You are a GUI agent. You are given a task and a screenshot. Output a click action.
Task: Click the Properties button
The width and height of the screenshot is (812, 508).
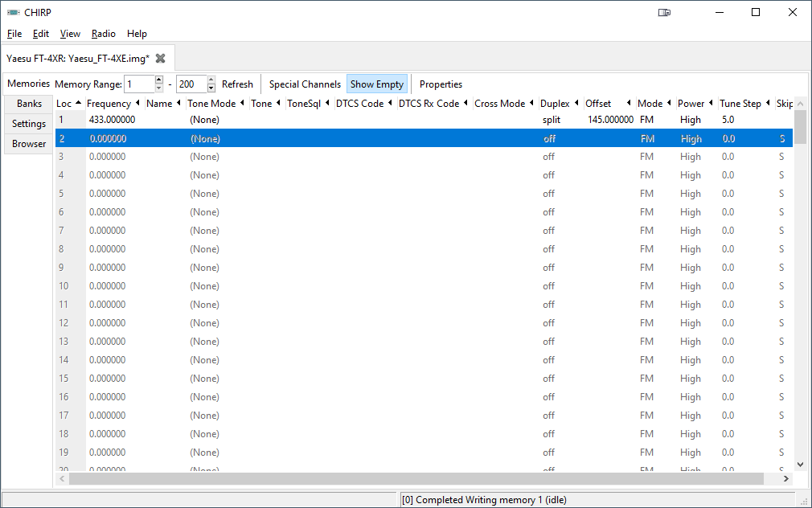point(441,84)
